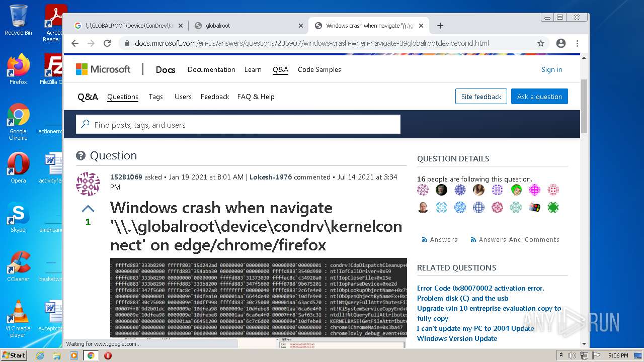
Task: Open 'Windows Version Update' related question
Action: click(x=457, y=338)
